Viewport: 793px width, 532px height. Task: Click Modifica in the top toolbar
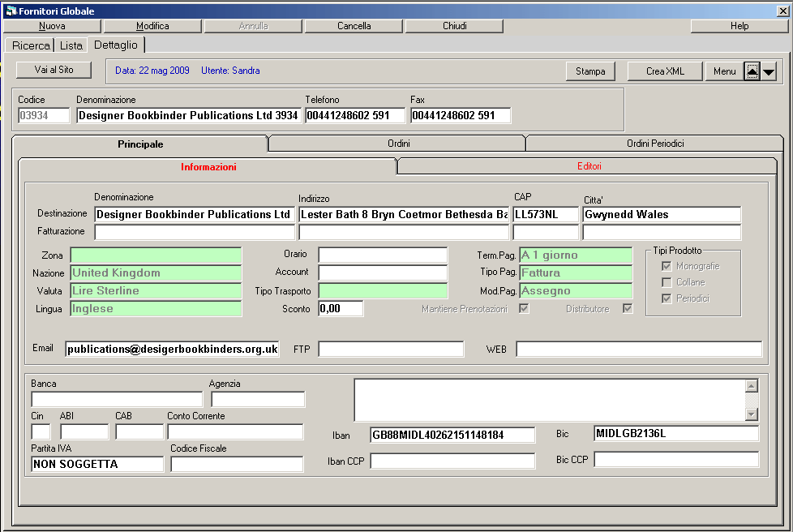(152, 26)
